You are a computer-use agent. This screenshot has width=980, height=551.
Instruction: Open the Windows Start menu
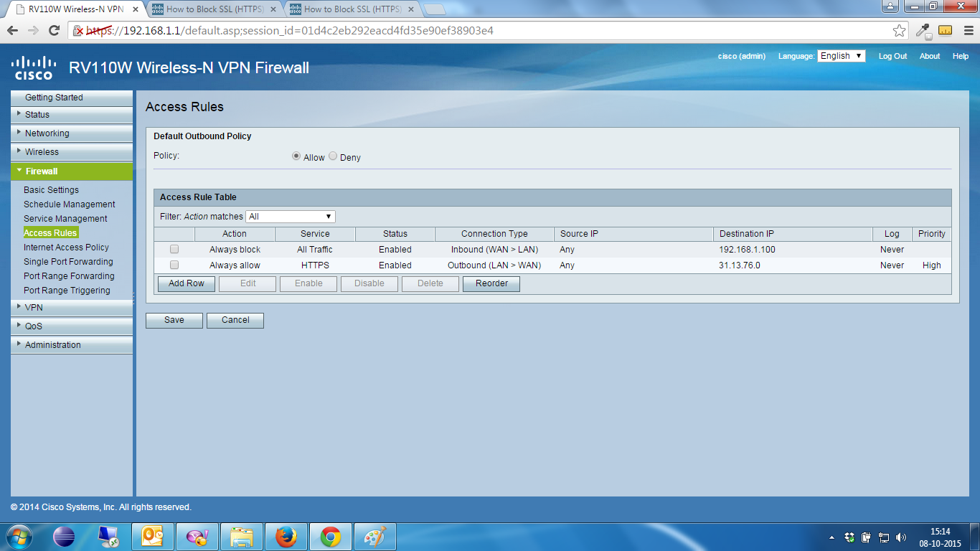pyautogui.click(x=19, y=537)
